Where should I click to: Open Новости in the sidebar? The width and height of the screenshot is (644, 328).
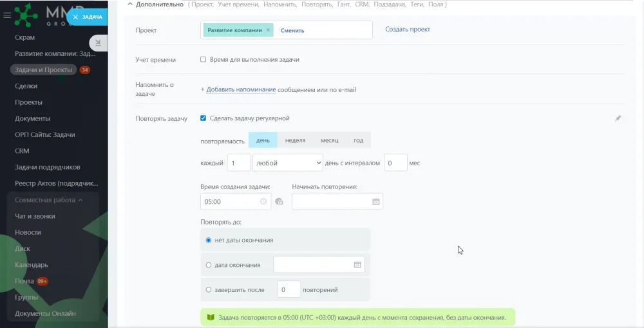(28, 232)
